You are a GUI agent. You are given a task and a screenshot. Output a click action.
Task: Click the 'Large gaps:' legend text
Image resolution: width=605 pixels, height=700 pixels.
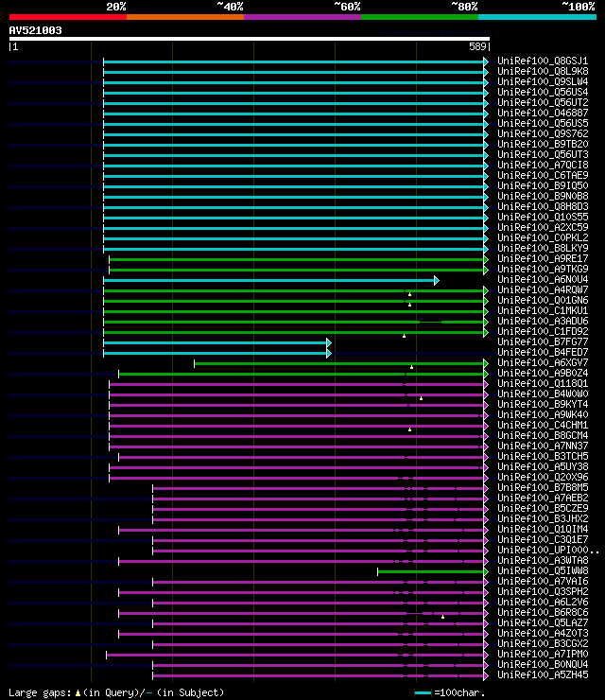[x=40, y=692]
